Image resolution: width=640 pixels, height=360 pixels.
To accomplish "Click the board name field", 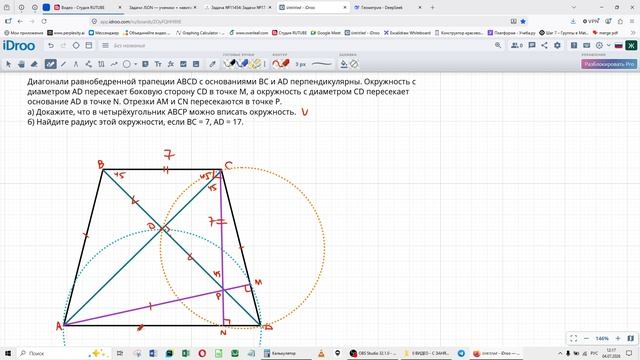I will 130,46.
